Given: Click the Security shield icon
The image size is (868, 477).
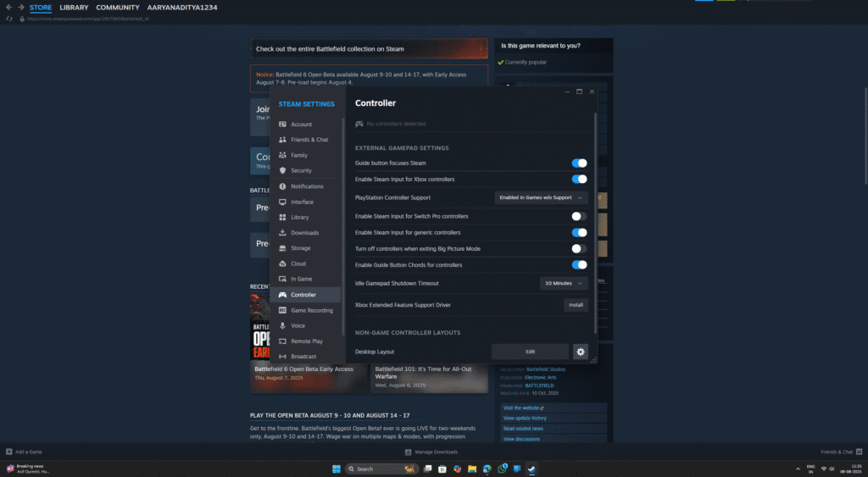Looking at the screenshot, I should pyautogui.click(x=282, y=170).
